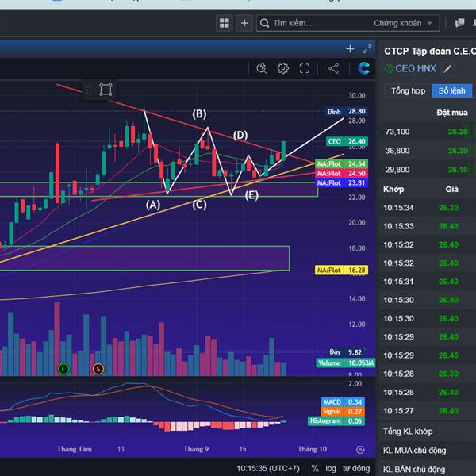Select the rectangle drawing tool
The width and height of the screenshot is (476, 476).
[106, 90]
